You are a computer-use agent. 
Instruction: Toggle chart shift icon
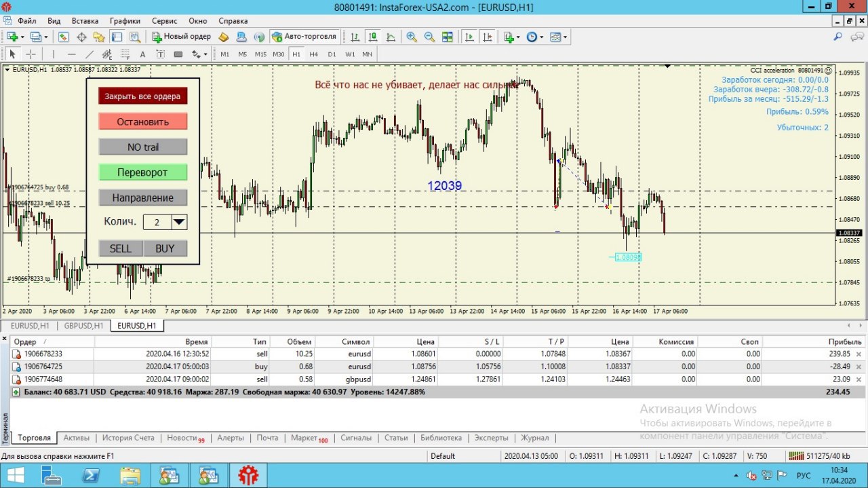coord(487,37)
